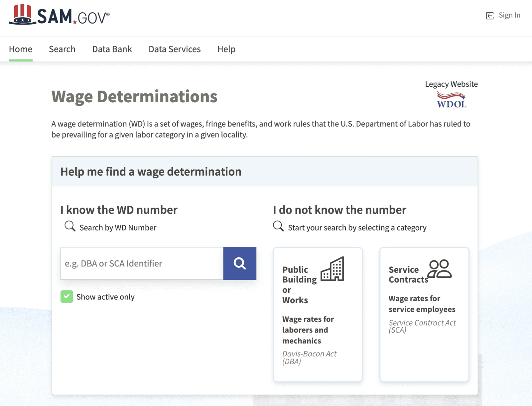Click the SAM.GOV logo

59,15
